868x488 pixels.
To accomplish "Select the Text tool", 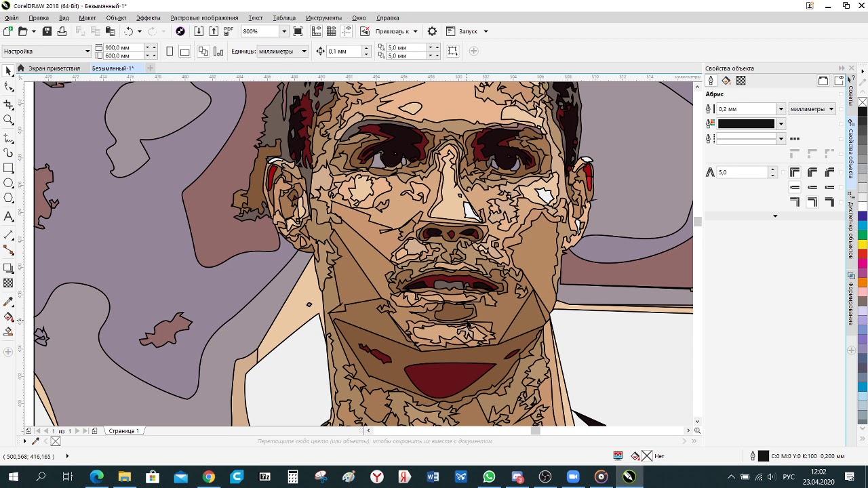I will (x=8, y=216).
